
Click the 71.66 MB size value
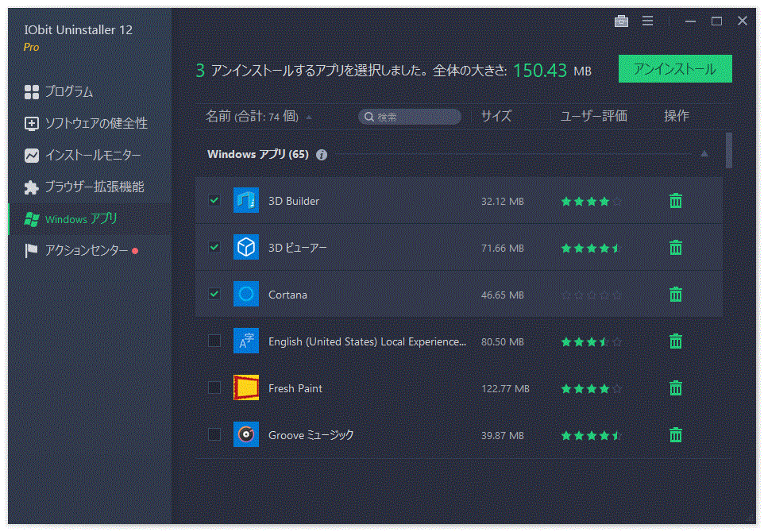pyautogui.click(x=503, y=249)
